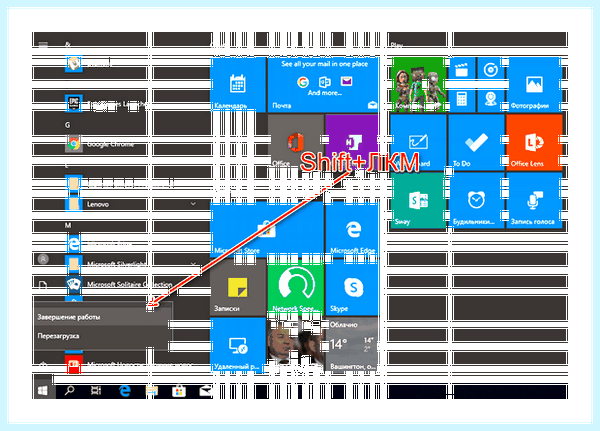The image size is (600, 431).
Task: Click the letter G section header
Action: point(67,125)
